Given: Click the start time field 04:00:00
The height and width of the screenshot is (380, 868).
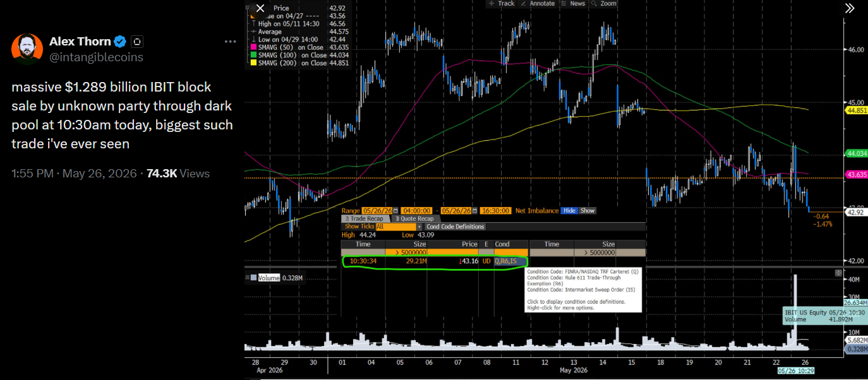Looking at the screenshot, I should coord(416,211).
